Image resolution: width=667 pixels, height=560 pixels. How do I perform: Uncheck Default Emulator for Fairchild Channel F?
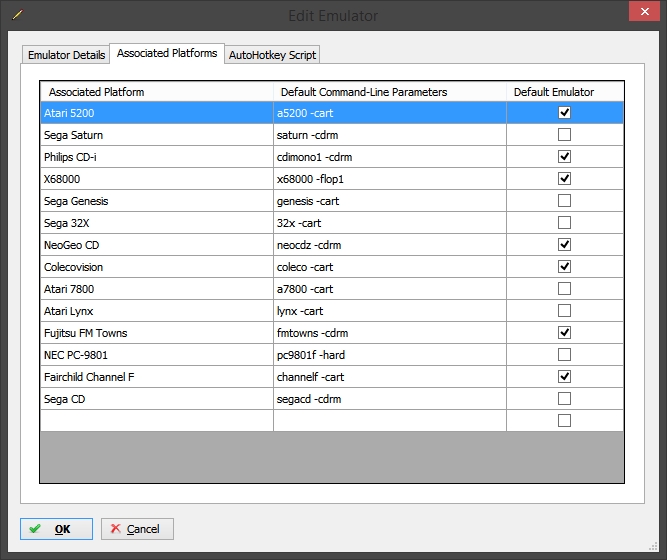(x=564, y=377)
